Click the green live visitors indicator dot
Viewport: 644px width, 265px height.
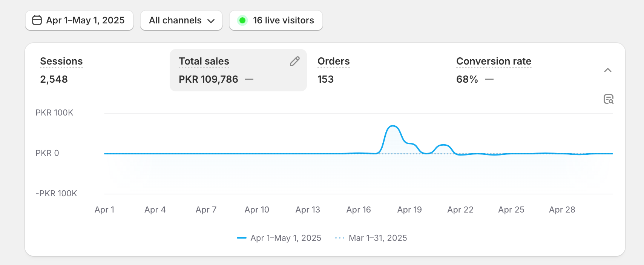(242, 20)
